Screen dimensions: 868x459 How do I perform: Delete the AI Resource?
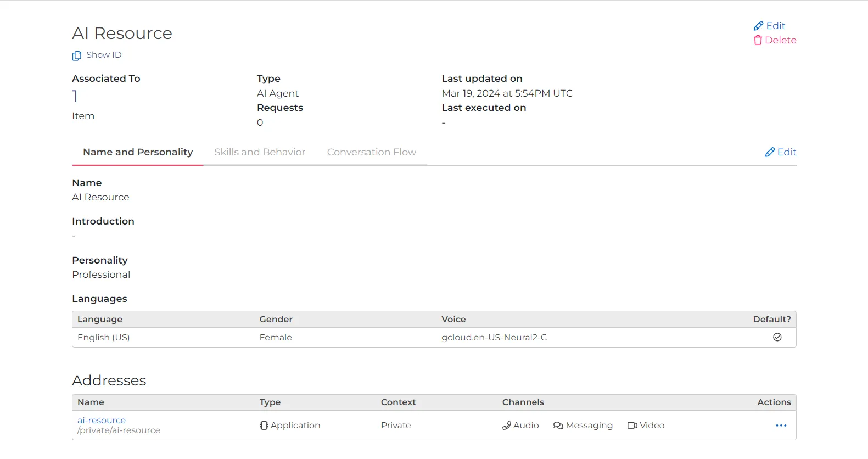775,40
